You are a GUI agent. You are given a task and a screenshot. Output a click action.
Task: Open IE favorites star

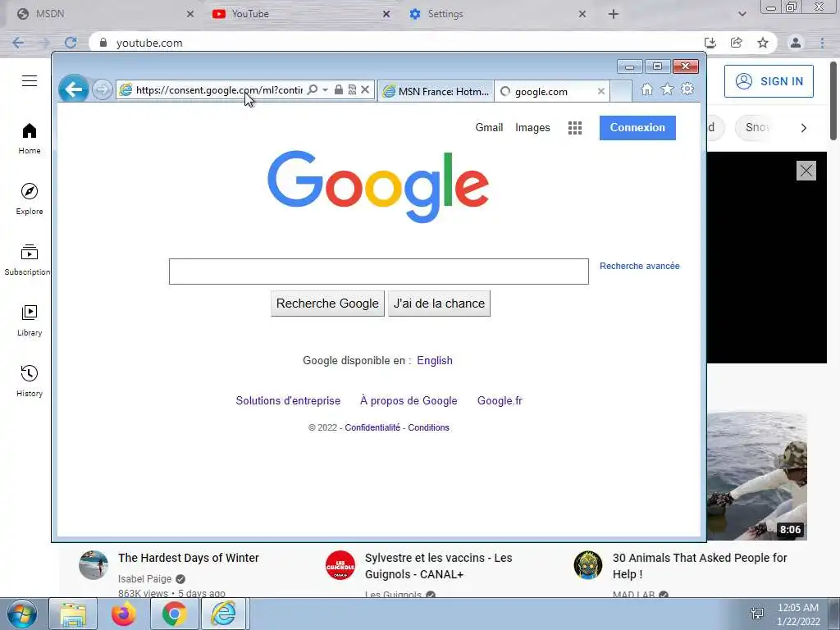667,89
